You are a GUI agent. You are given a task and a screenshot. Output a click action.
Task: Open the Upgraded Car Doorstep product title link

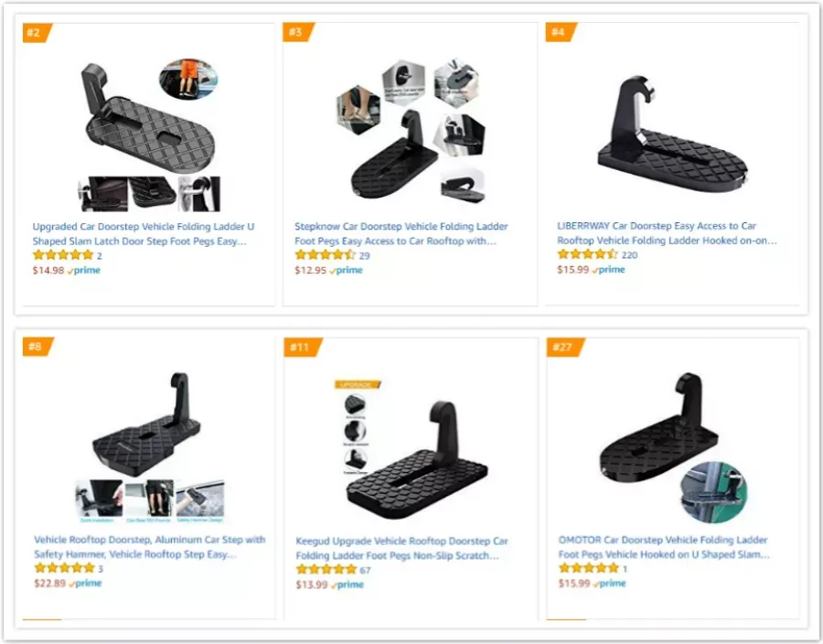pos(144,234)
